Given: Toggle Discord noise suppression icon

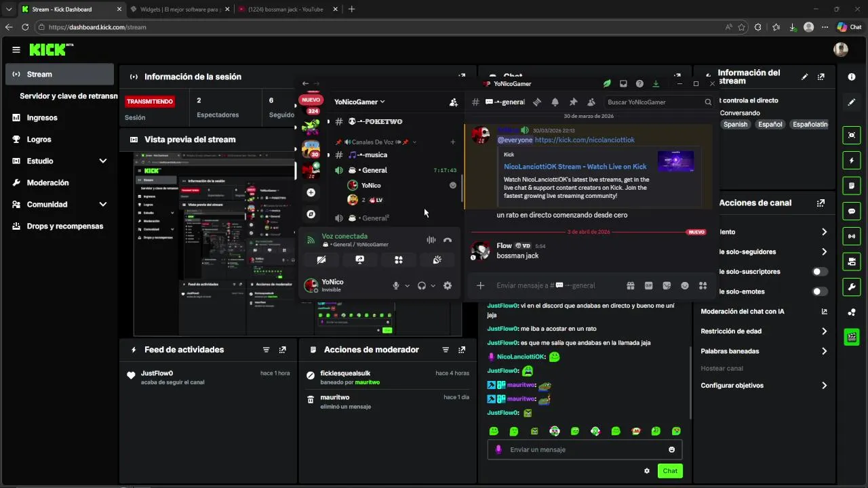Looking at the screenshot, I should (x=431, y=240).
